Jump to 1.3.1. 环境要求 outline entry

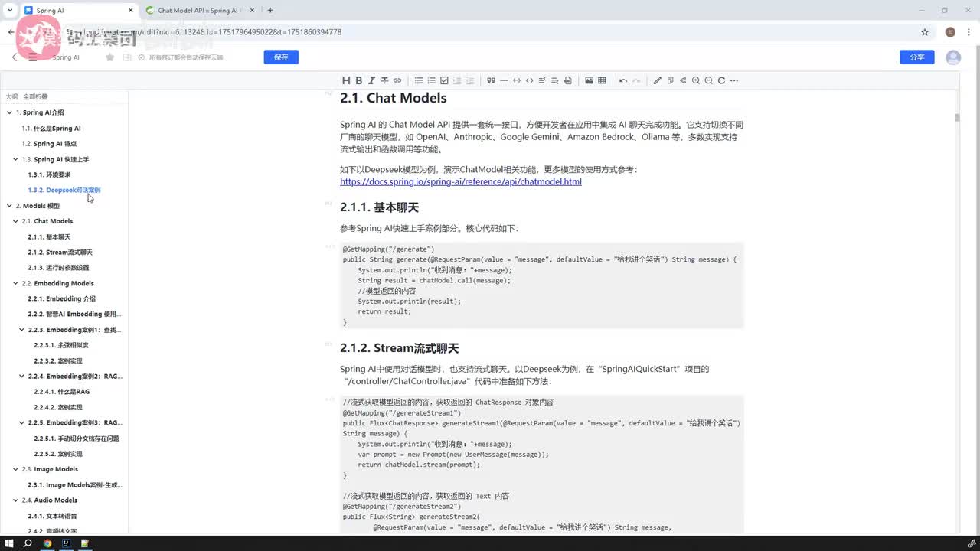tap(49, 174)
